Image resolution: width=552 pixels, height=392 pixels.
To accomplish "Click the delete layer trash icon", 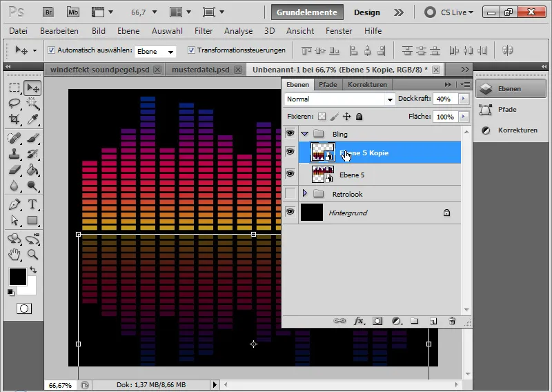I will [x=452, y=321].
